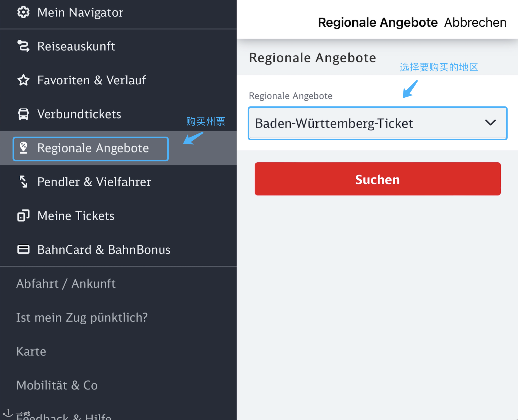Tap Abbrechen to cancel
Screen dimensions: 518x420
coord(475,22)
